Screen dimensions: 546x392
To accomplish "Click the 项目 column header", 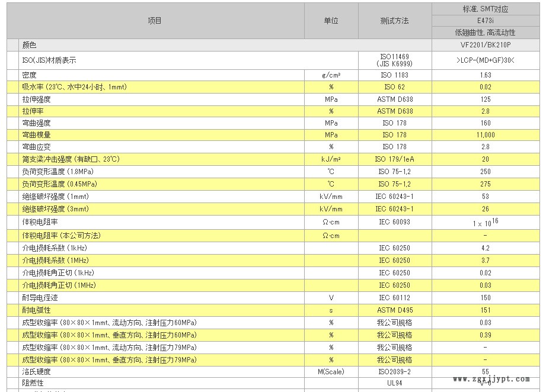I will (155, 21).
